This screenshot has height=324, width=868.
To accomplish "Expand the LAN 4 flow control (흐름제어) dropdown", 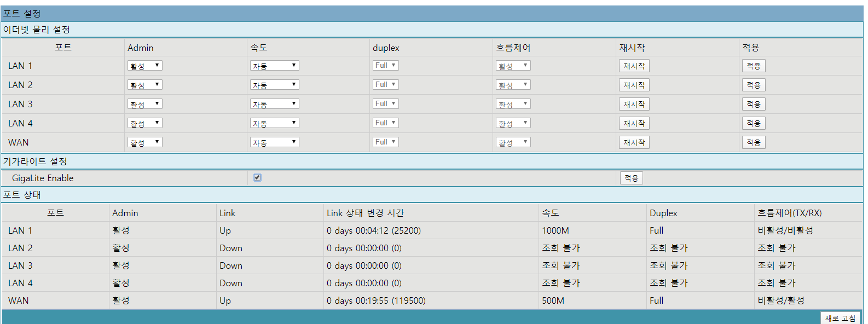I will [x=513, y=123].
